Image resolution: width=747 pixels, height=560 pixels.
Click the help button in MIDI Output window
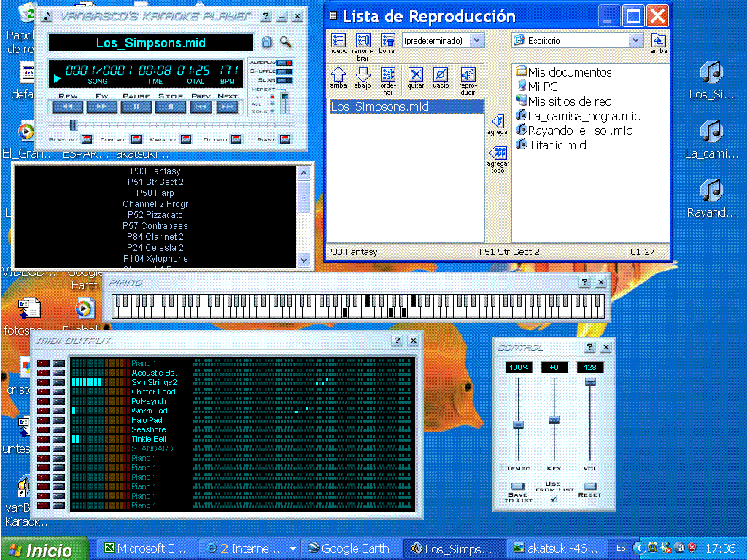point(398,340)
